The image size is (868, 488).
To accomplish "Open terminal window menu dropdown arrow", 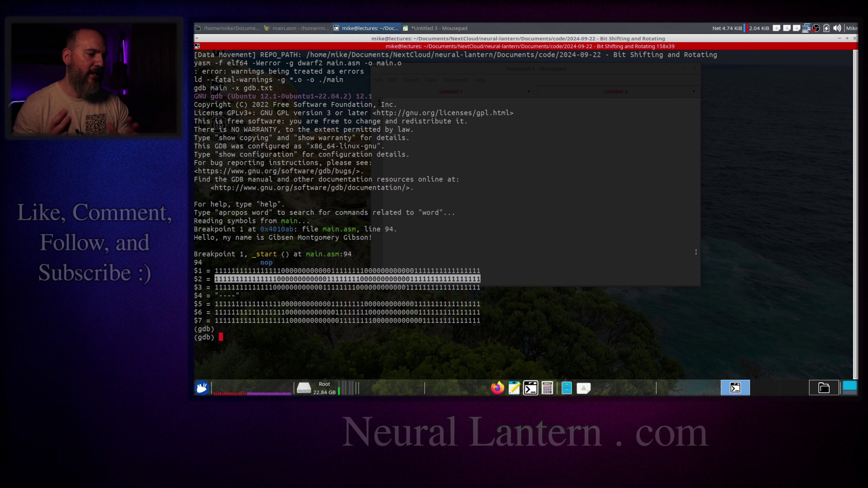I will [197, 38].
